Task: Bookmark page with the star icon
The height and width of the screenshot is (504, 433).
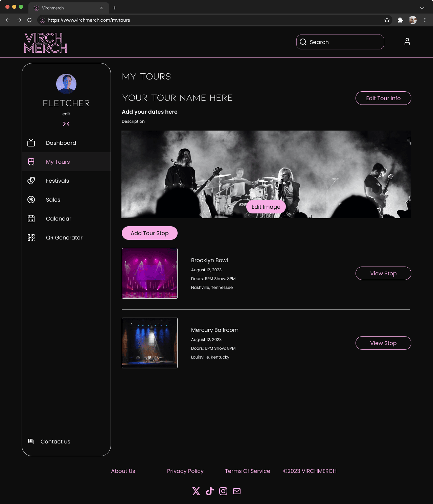Action: click(387, 20)
